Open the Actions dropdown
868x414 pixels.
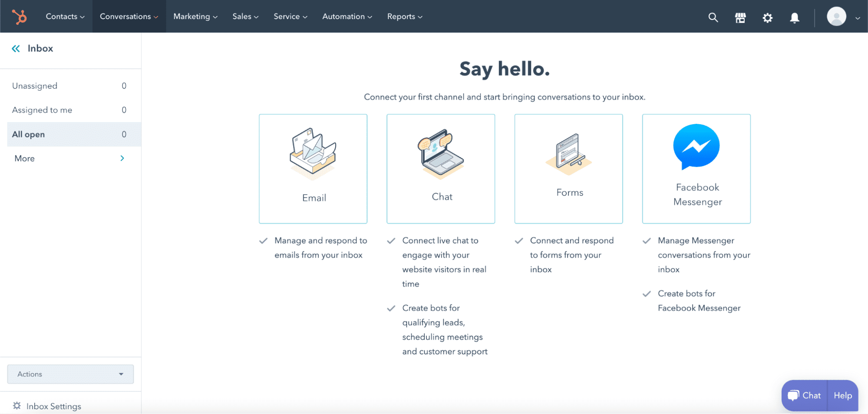tap(70, 374)
